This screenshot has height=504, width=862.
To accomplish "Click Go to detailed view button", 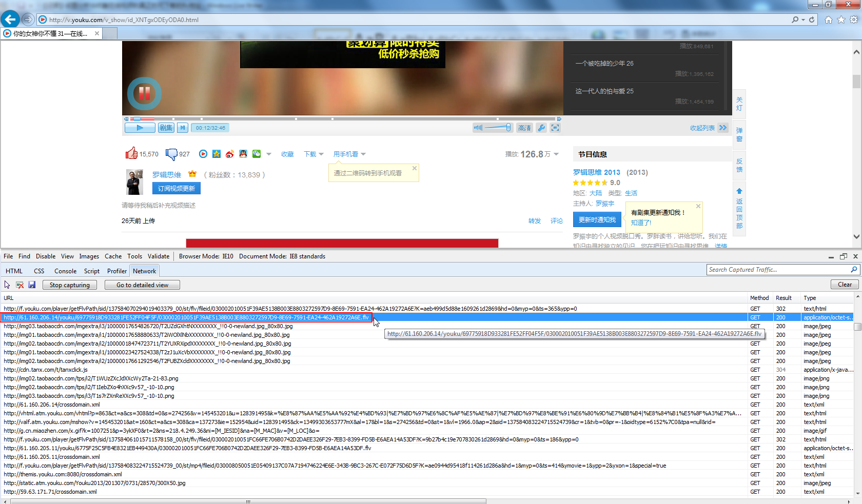I will pos(142,285).
